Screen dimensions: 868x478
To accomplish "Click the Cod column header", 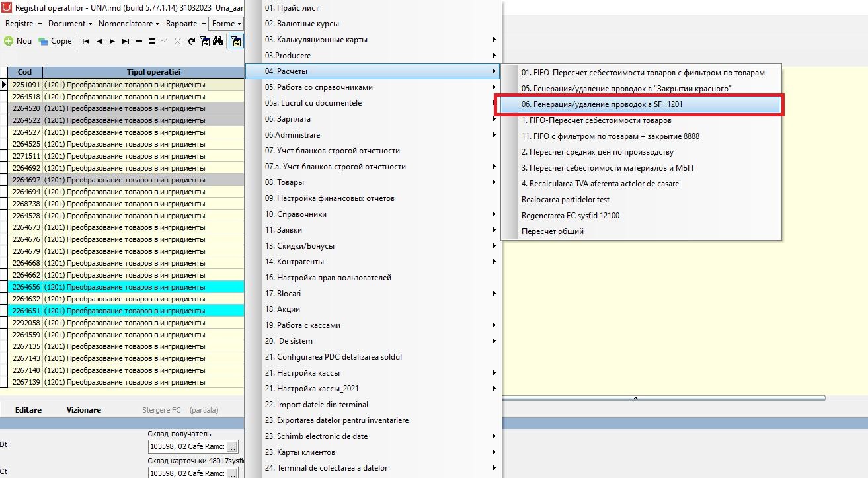I will click(x=25, y=72).
